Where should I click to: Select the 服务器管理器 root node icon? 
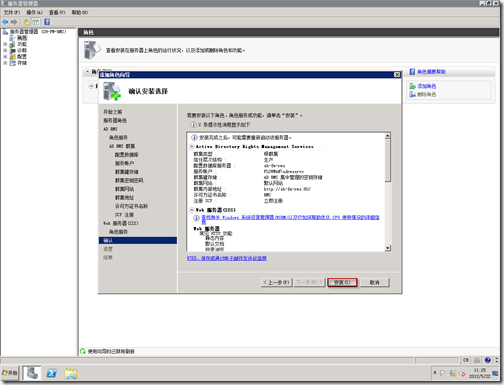5,32
